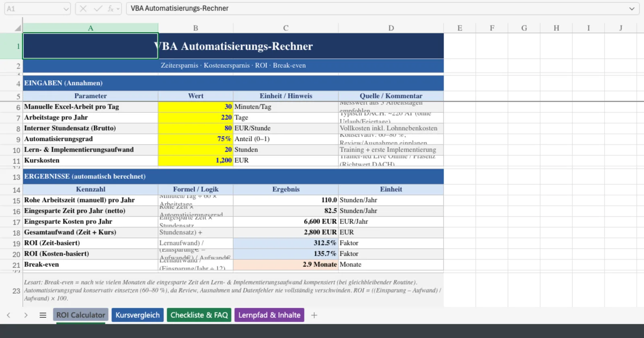Select column E header

click(460, 28)
